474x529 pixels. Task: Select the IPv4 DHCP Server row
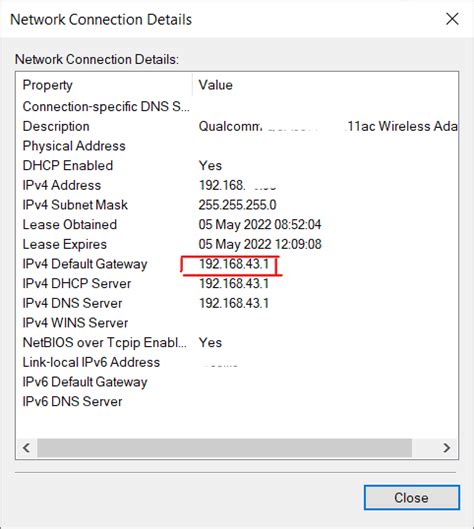point(237,283)
